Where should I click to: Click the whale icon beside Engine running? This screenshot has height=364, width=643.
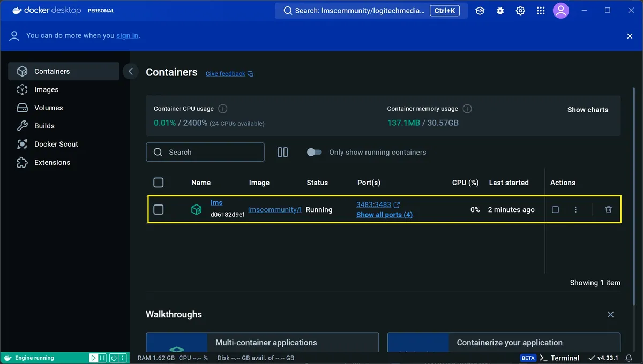(8, 358)
